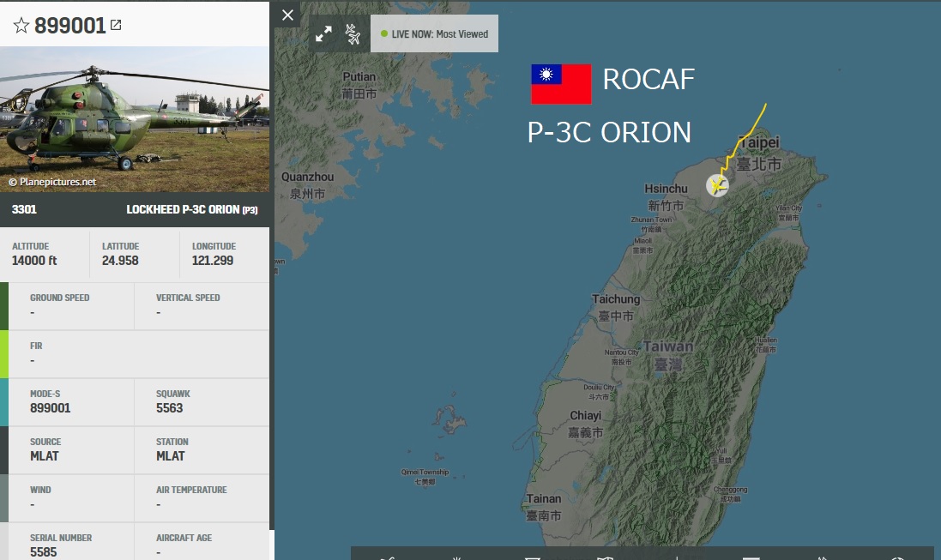Click the 899001 panel title
The width and height of the screenshot is (941, 560).
69,25
